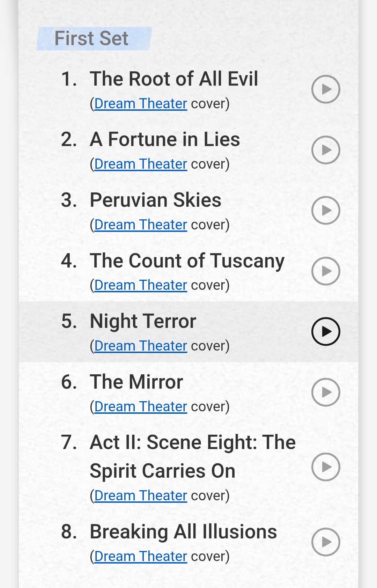Image resolution: width=377 pixels, height=588 pixels.
Task: Play the highlighted Night Terror track
Action: [x=326, y=332]
